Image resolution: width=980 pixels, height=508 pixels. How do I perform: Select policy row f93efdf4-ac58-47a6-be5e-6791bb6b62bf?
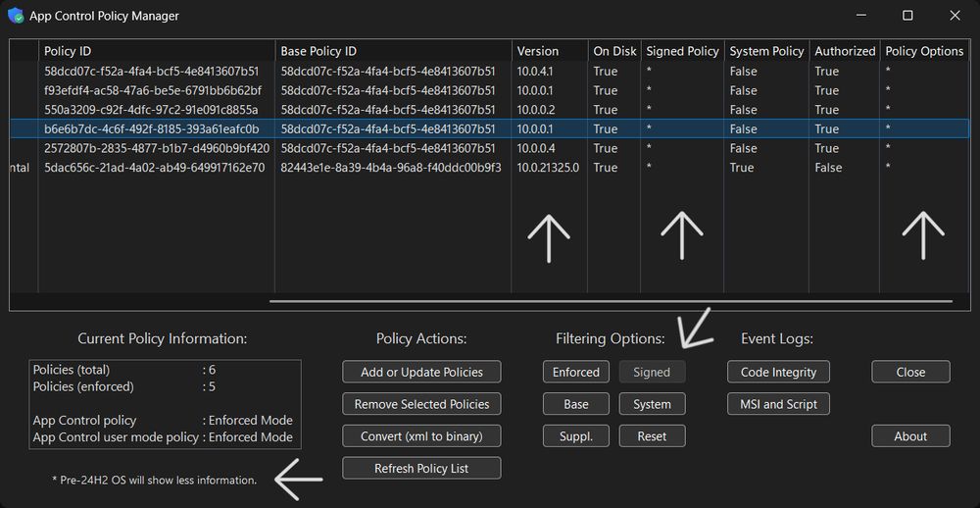pos(490,90)
